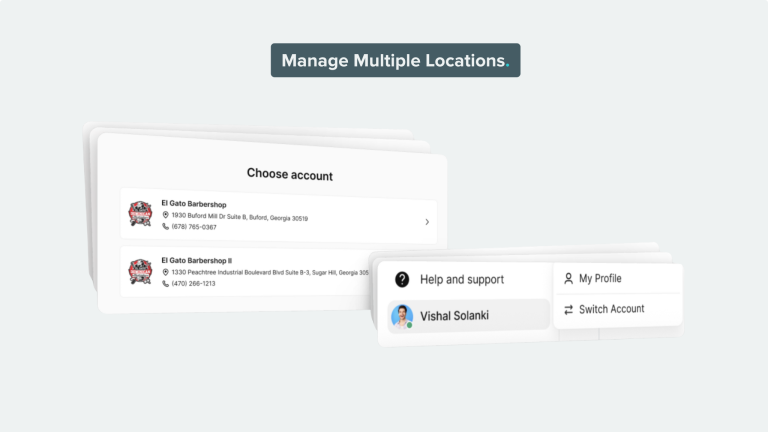Click the Manage Multiple Locations banner
The height and width of the screenshot is (432, 768).
pos(395,60)
